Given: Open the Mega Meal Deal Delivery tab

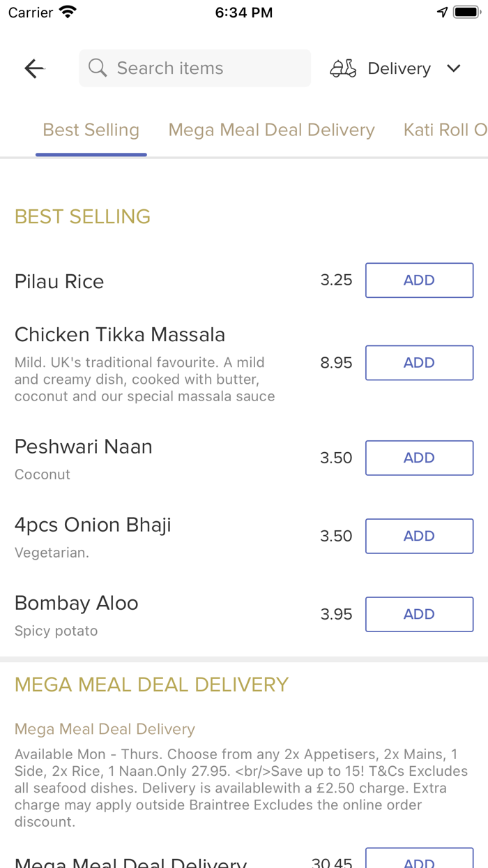Looking at the screenshot, I should 272,130.
